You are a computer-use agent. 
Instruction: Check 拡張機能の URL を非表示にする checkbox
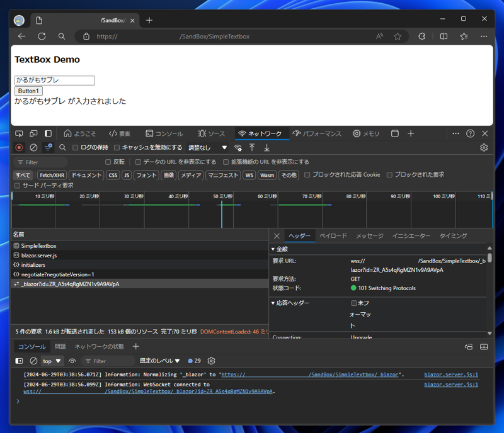(x=226, y=162)
